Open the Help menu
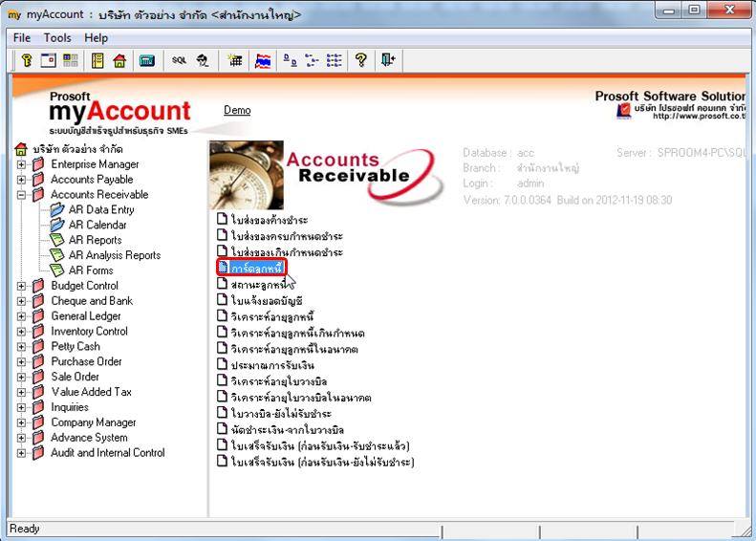The height and width of the screenshot is (541, 756). [x=96, y=38]
